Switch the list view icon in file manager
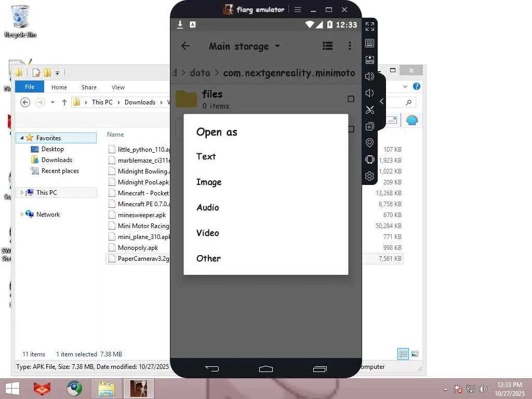The image size is (532, 399). point(327,46)
